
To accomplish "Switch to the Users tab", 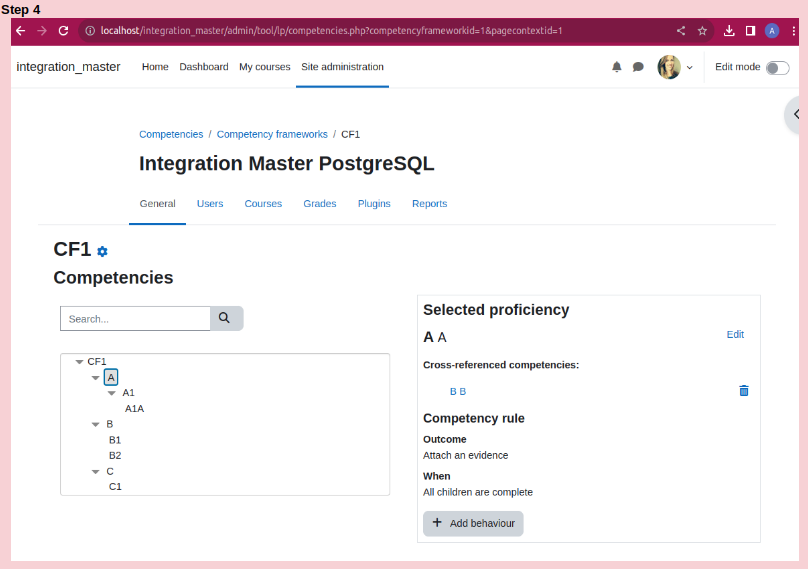I will tap(210, 204).
